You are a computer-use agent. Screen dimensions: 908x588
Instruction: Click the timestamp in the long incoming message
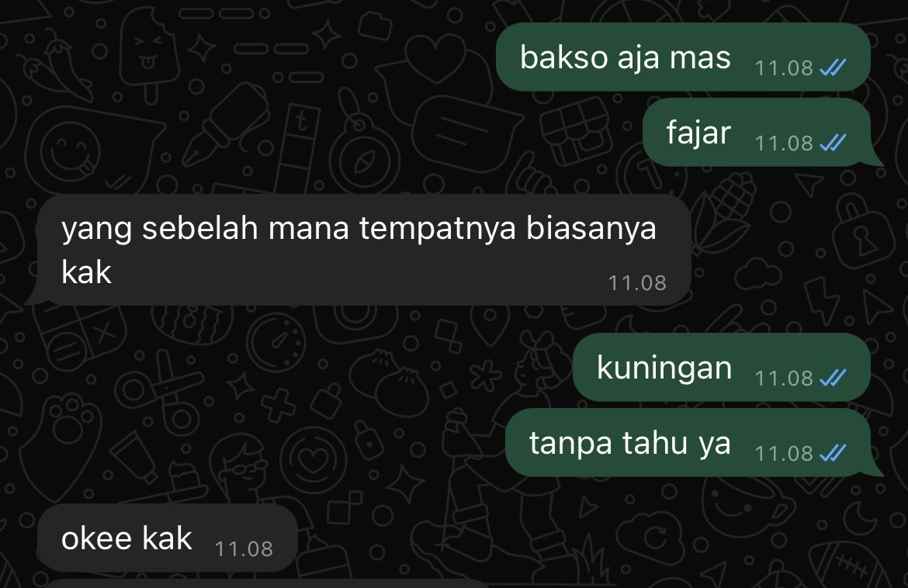(x=637, y=283)
